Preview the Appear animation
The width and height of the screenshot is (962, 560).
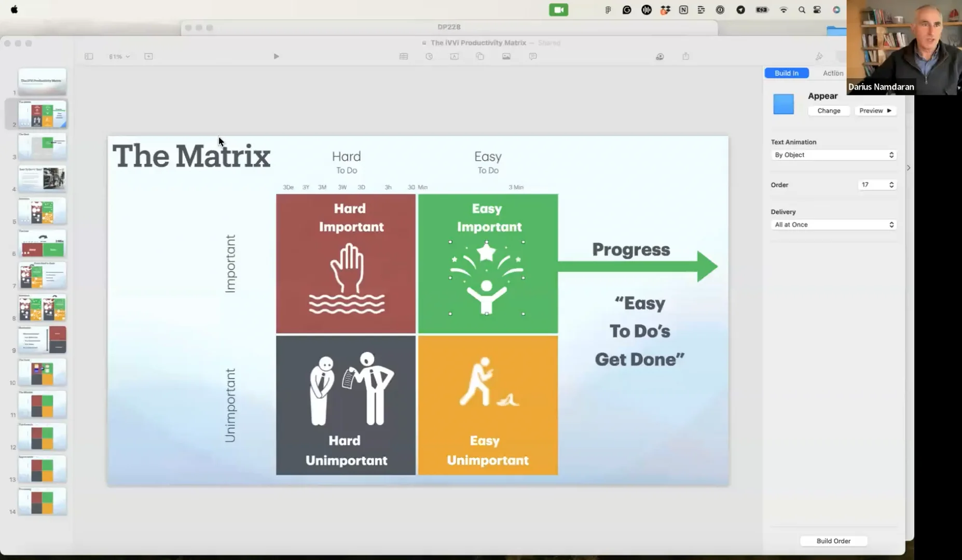tap(875, 110)
